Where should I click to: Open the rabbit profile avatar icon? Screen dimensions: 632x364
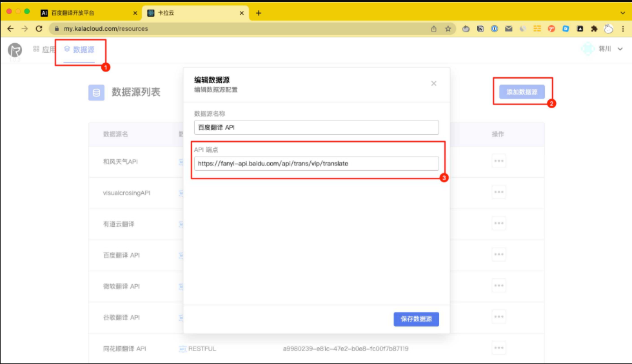coord(609,28)
